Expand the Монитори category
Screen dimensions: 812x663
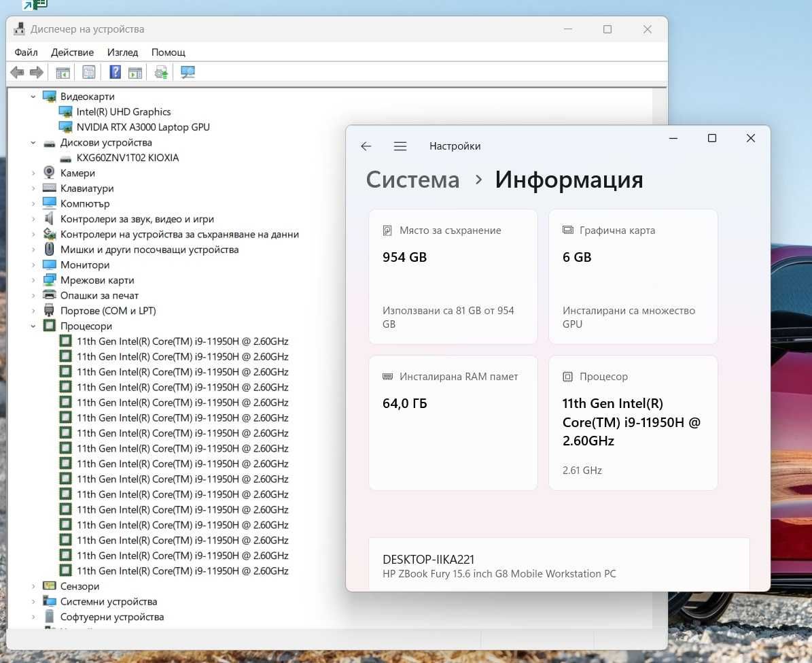(x=33, y=265)
